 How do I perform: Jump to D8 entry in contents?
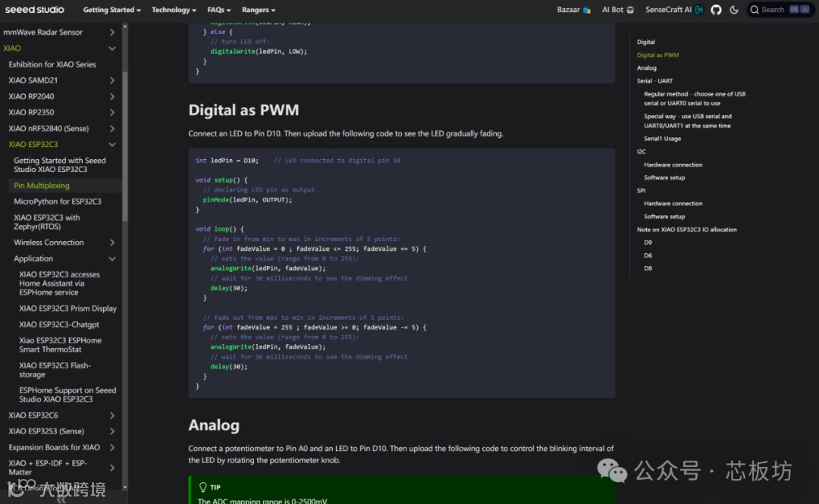click(648, 268)
